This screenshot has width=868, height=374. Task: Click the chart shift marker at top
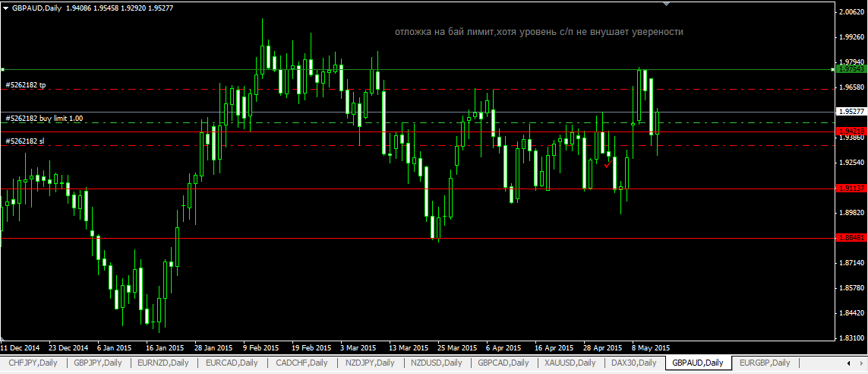[x=666, y=5]
